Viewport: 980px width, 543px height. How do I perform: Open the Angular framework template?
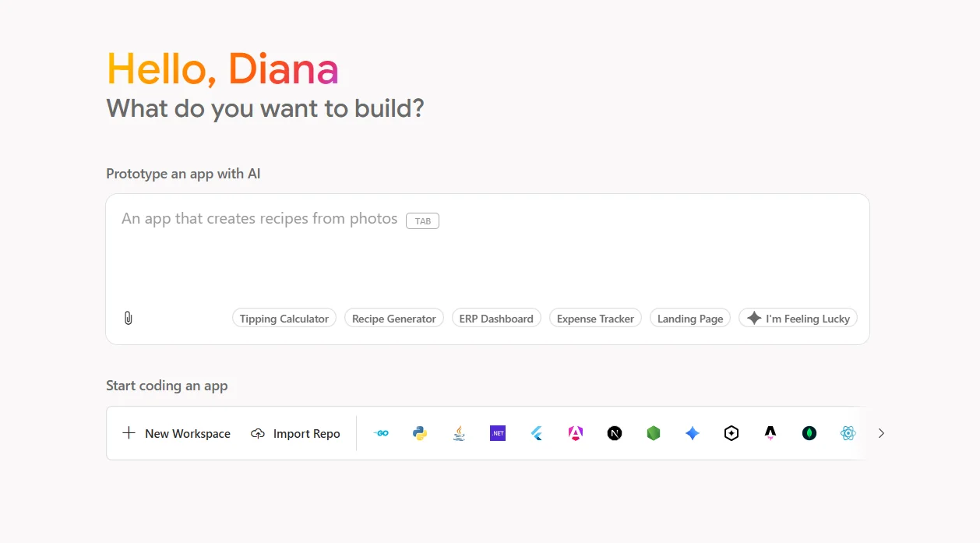point(575,433)
